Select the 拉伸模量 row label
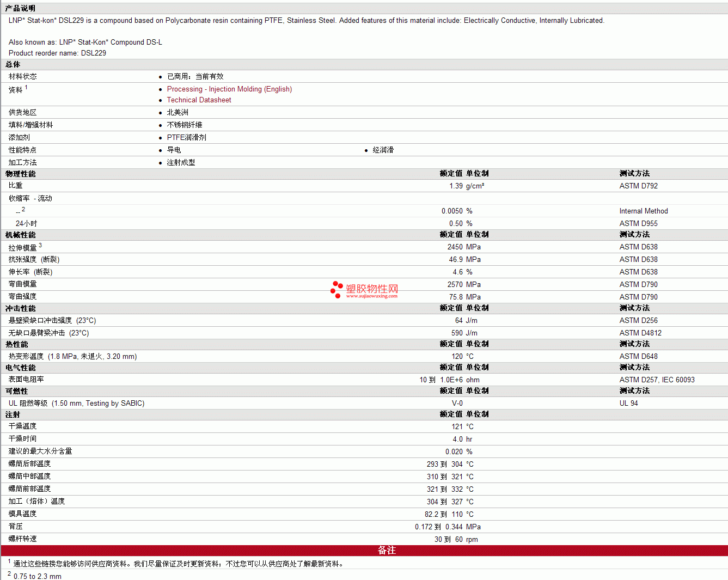 click(22, 248)
